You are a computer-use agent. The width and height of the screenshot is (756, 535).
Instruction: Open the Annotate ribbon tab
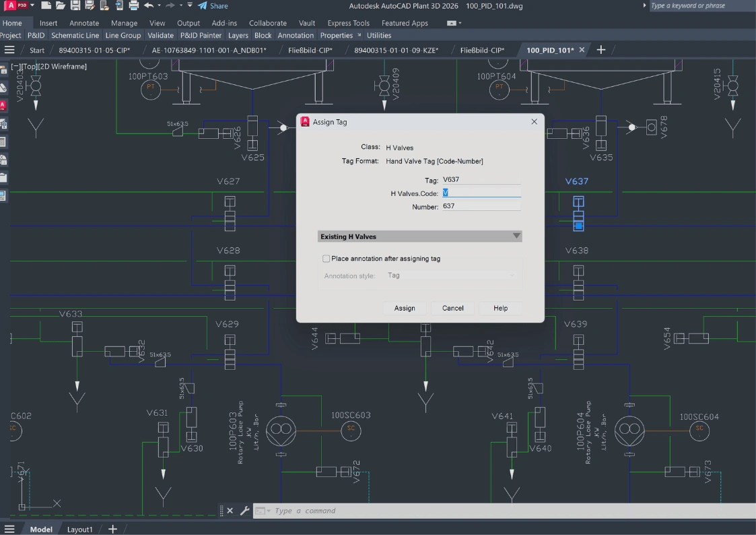click(84, 23)
